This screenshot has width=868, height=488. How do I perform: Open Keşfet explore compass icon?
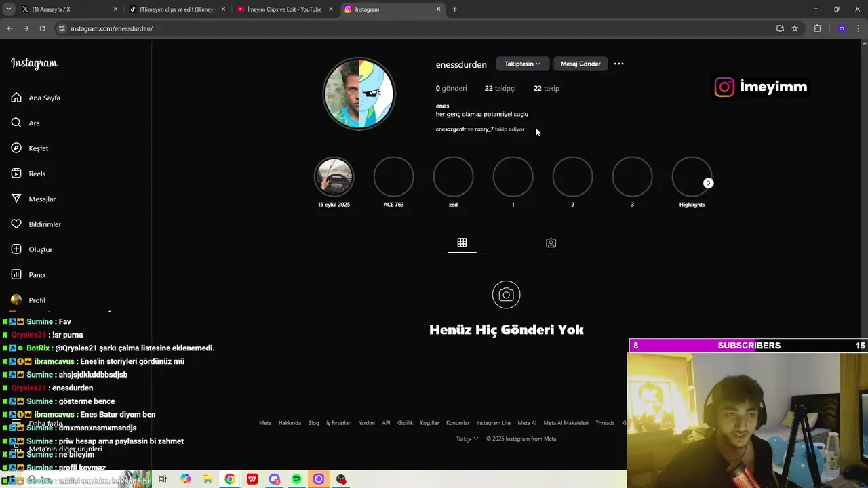point(16,148)
